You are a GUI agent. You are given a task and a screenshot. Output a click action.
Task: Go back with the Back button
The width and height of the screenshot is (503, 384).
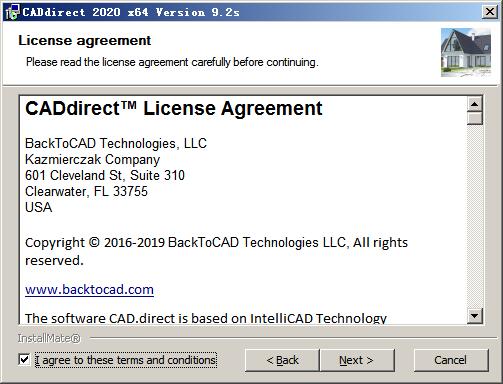click(282, 360)
